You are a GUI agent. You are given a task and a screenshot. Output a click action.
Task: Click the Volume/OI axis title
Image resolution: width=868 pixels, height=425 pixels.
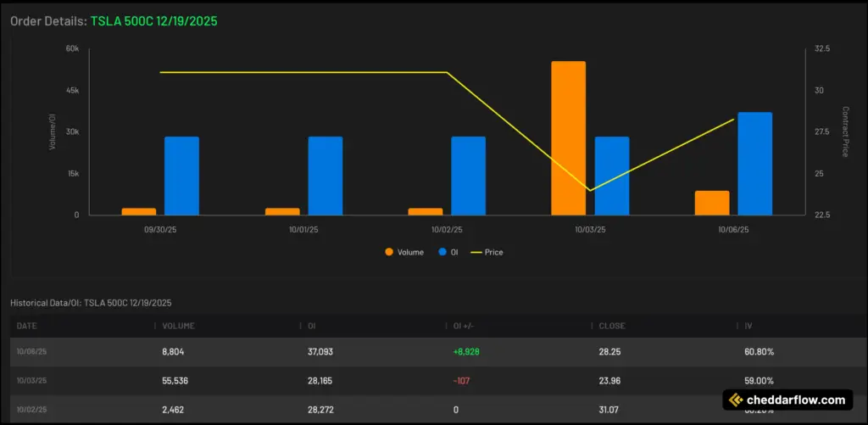[x=53, y=131]
